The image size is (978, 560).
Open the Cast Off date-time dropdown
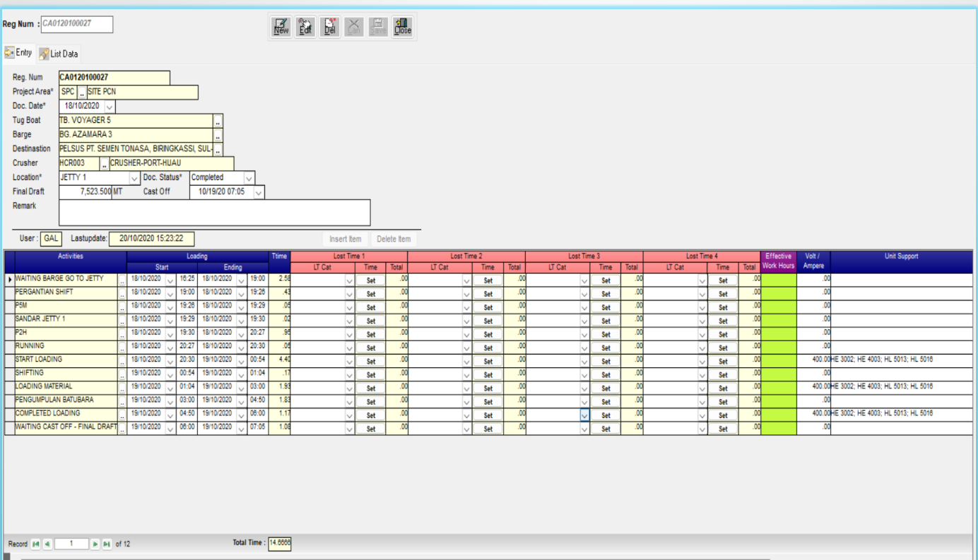[259, 192]
